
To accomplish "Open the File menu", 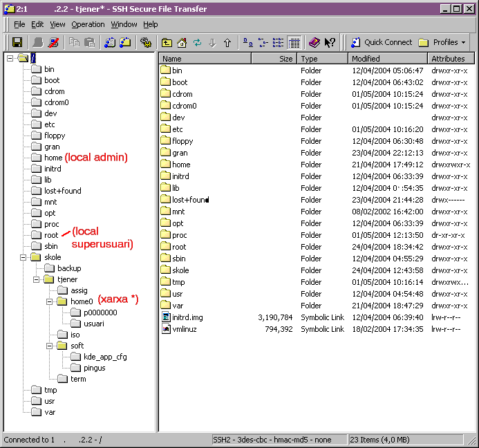I will (19, 24).
